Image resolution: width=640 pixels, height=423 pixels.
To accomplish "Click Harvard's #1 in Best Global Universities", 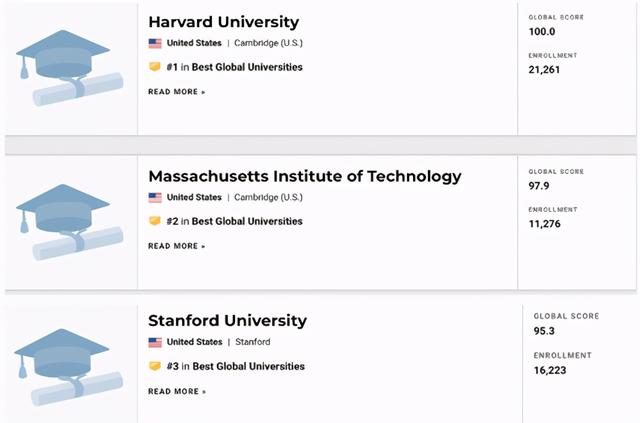I will tap(234, 67).
